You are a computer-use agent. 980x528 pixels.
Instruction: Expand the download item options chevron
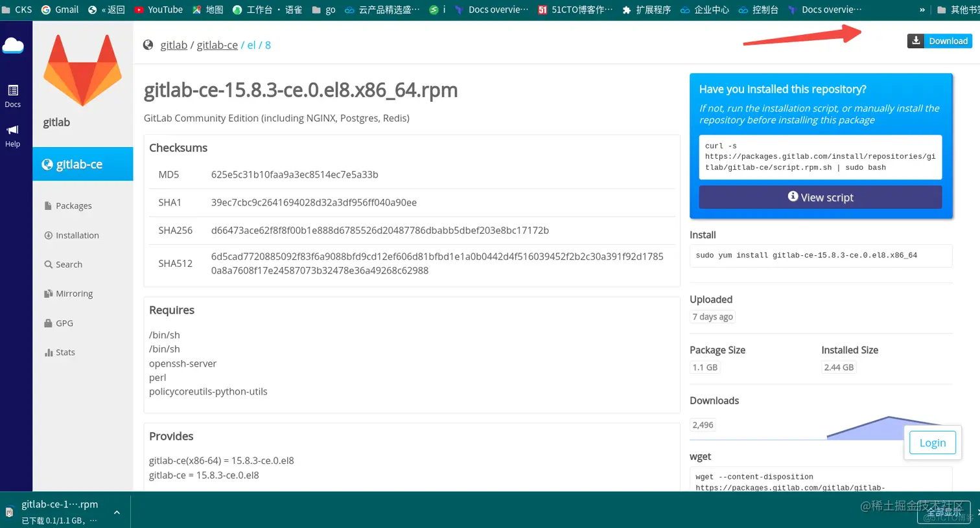pyautogui.click(x=117, y=512)
